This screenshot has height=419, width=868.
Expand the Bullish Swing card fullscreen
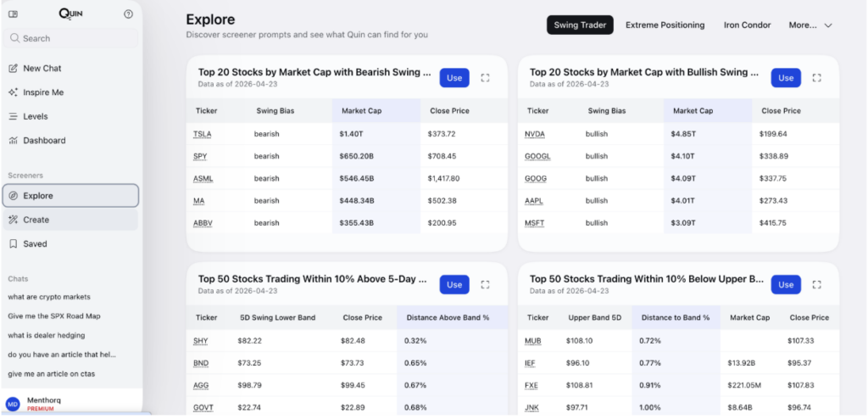[x=816, y=78]
